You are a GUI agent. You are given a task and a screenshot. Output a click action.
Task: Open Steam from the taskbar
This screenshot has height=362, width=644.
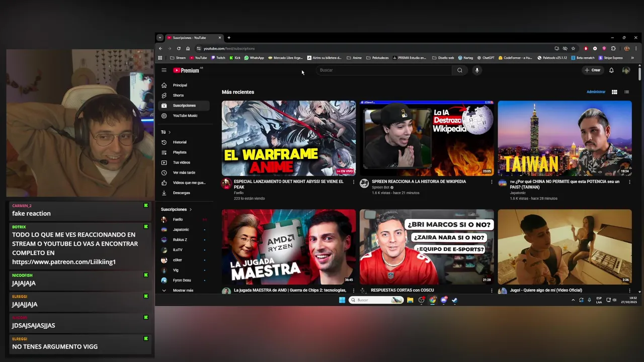(x=454, y=300)
